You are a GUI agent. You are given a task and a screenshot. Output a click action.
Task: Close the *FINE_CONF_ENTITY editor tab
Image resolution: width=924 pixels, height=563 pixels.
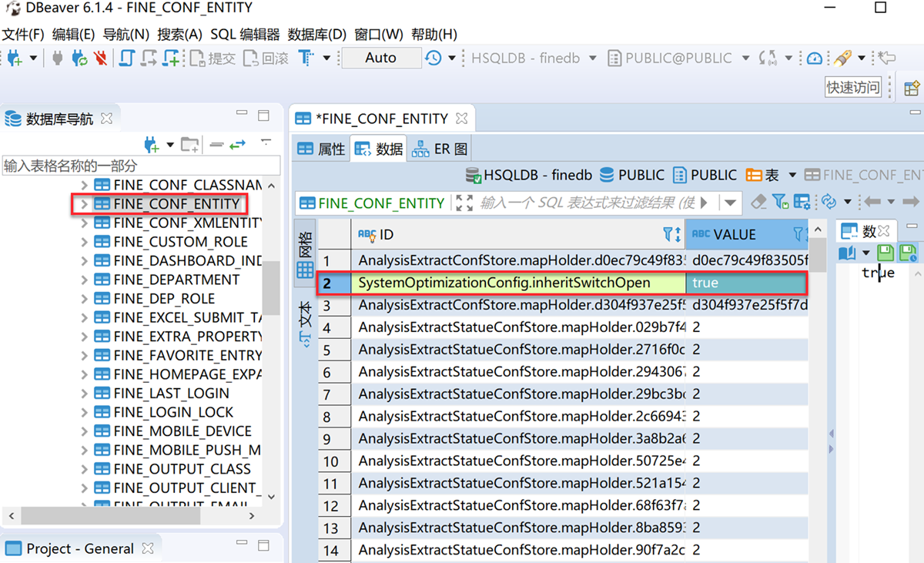(461, 119)
